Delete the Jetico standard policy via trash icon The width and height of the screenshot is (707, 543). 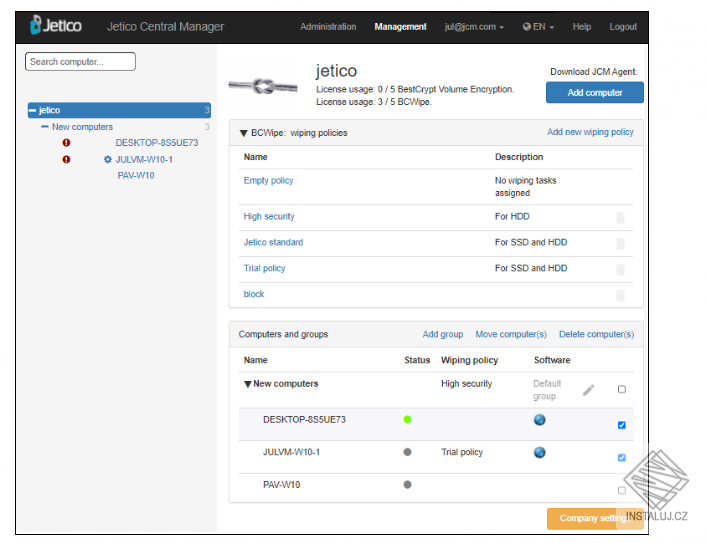[620, 244]
